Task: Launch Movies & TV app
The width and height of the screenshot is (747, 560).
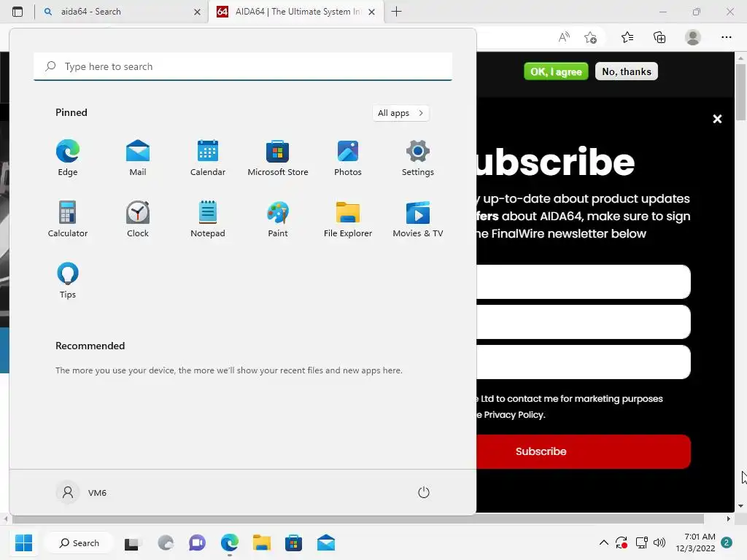Action: [418, 219]
